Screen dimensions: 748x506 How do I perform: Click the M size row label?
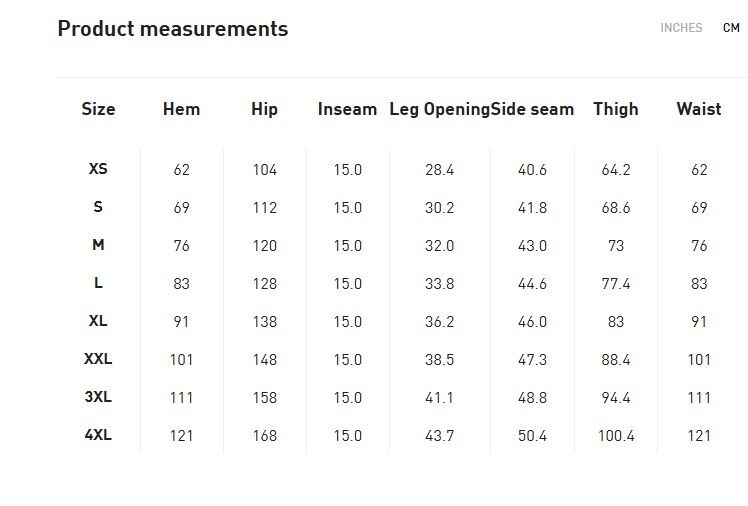click(x=98, y=245)
